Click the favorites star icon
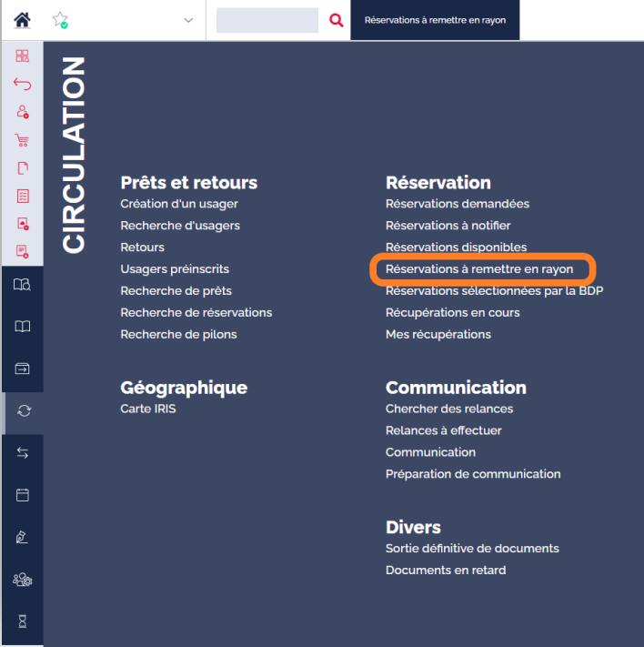Viewport: 644px width, 647px height. click(60, 20)
